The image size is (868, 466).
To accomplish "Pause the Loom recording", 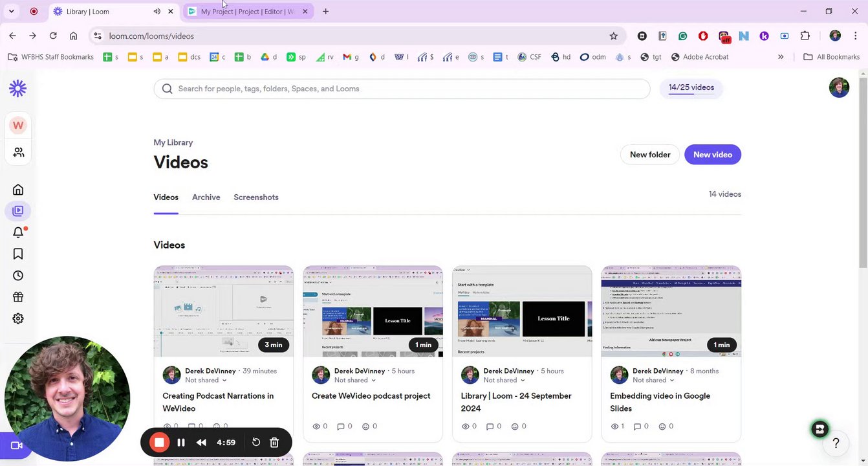I will tap(181, 443).
